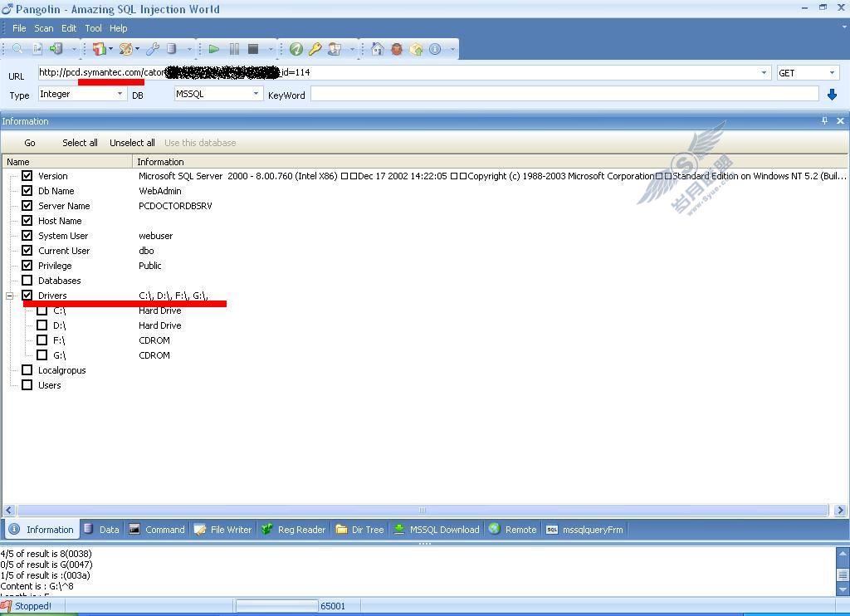Click the green circular check icon
Screen dimensions: 850x616
click(x=296, y=49)
